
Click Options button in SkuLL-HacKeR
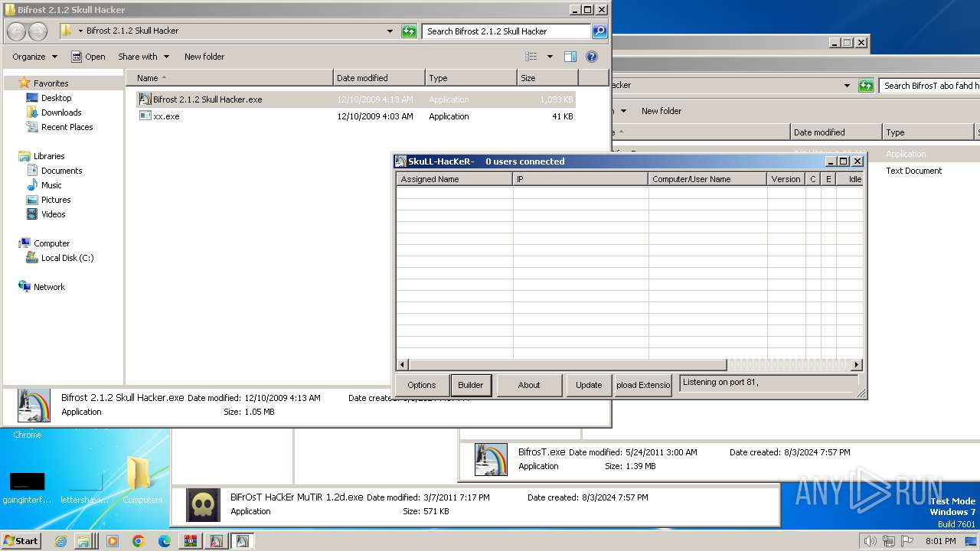coord(421,385)
